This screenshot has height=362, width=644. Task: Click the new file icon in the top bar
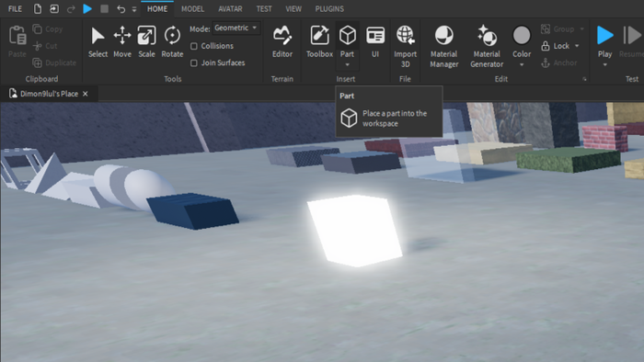(38, 8)
